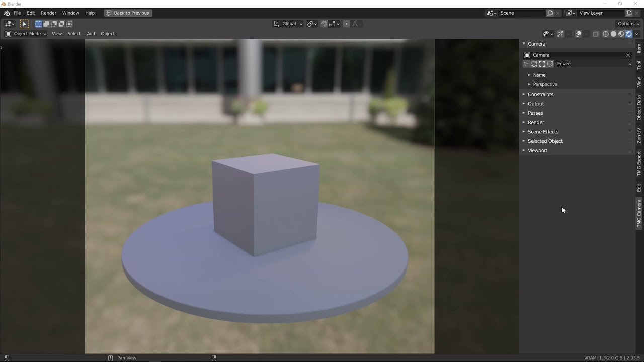Add a new view layer icon
The image size is (644, 362).
pyautogui.click(x=629, y=13)
